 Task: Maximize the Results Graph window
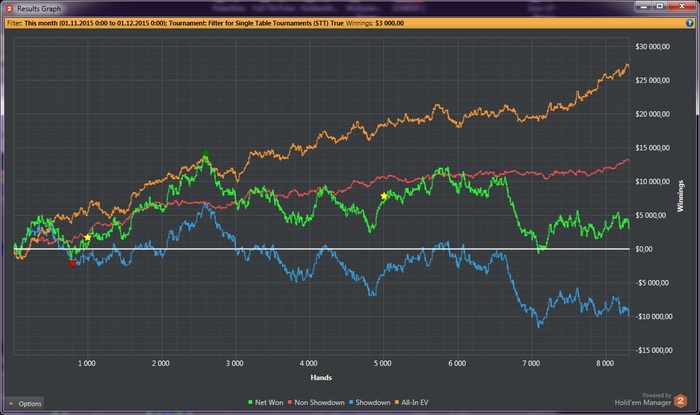click(x=659, y=6)
